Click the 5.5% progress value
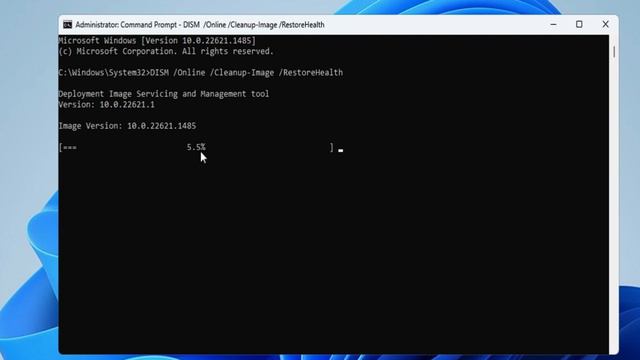The width and height of the screenshot is (640, 360). [x=196, y=147]
